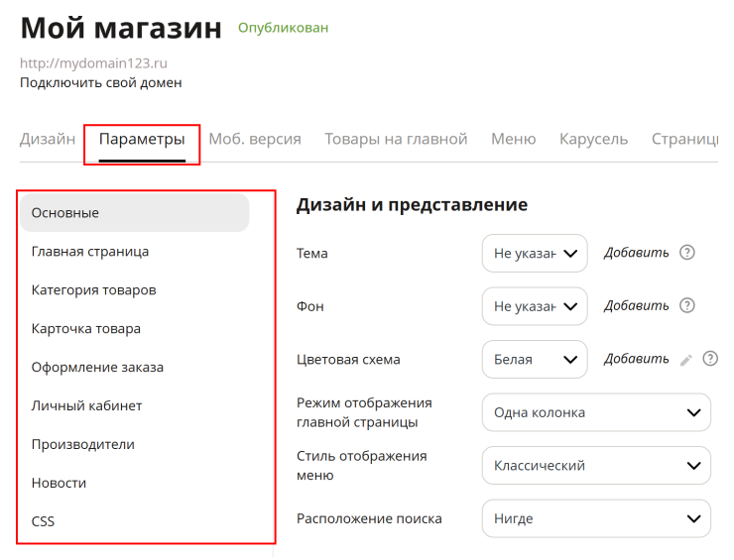Open the Одна колонка display mode dropdown
The height and width of the screenshot is (560, 734).
click(596, 412)
